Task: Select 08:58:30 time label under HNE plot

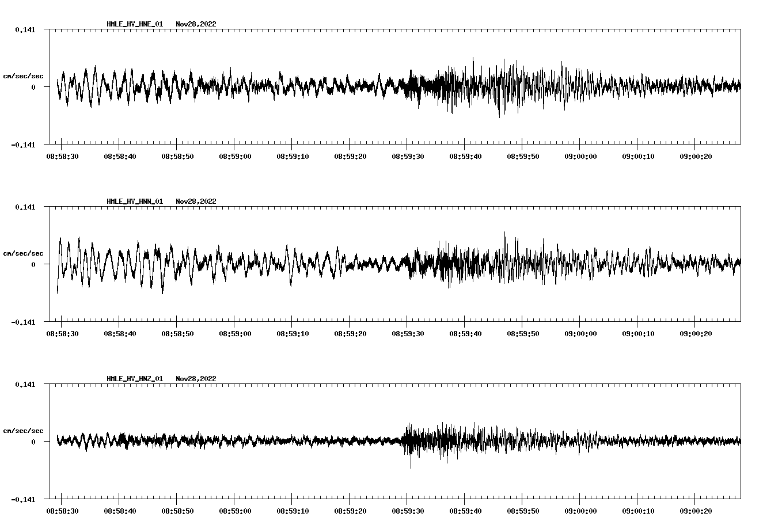Action: 62,156
